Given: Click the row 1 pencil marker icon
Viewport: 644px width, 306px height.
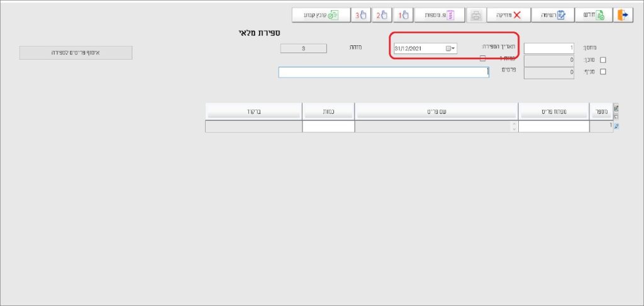Looking at the screenshot, I should (x=616, y=127).
